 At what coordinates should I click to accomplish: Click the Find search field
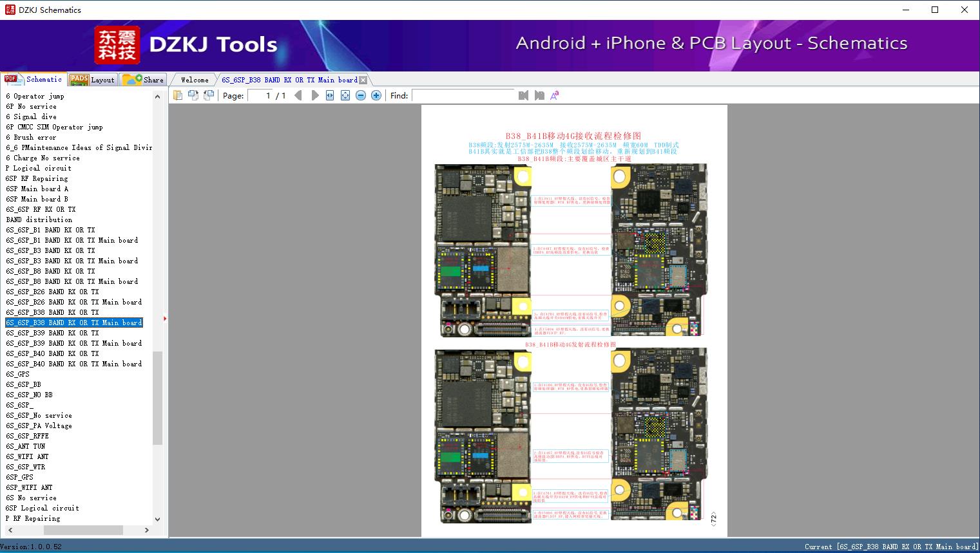coord(463,95)
